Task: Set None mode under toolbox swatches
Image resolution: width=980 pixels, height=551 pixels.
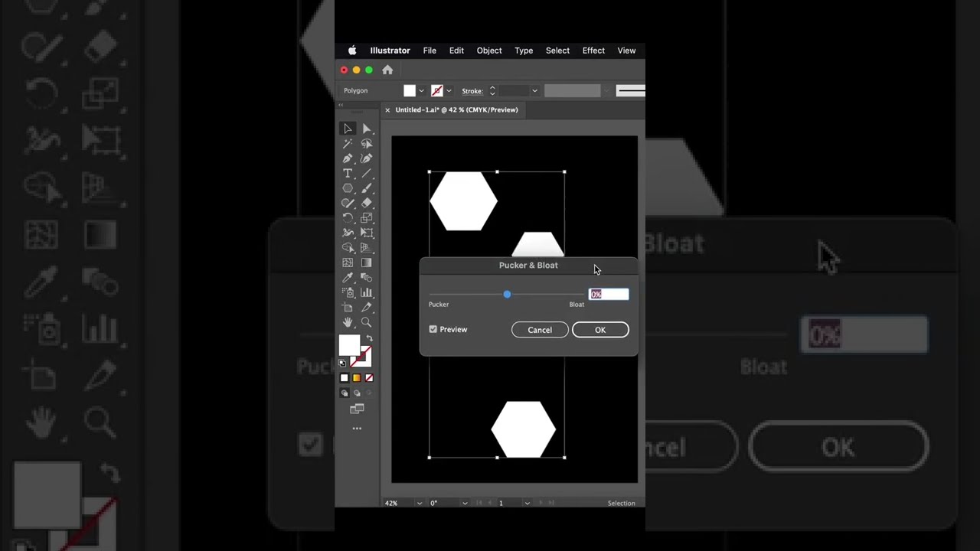Action: (x=369, y=378)
